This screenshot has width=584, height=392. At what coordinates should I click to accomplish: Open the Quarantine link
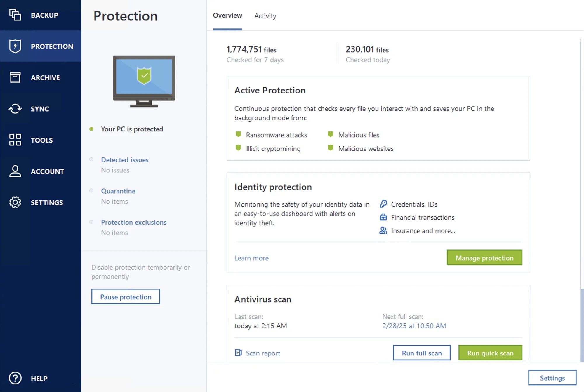pyautogui.click(x=118, y=191)
